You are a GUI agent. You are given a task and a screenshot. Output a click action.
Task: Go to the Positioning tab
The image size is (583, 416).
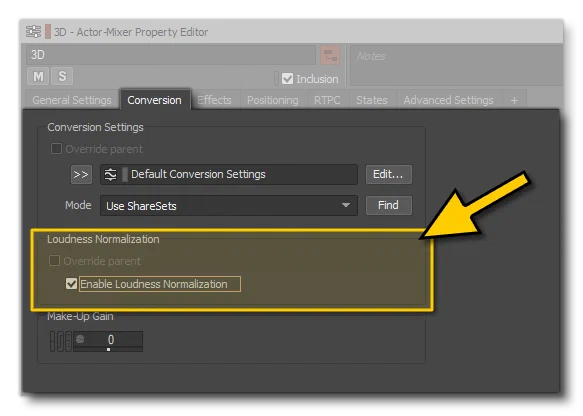[273, 100]
